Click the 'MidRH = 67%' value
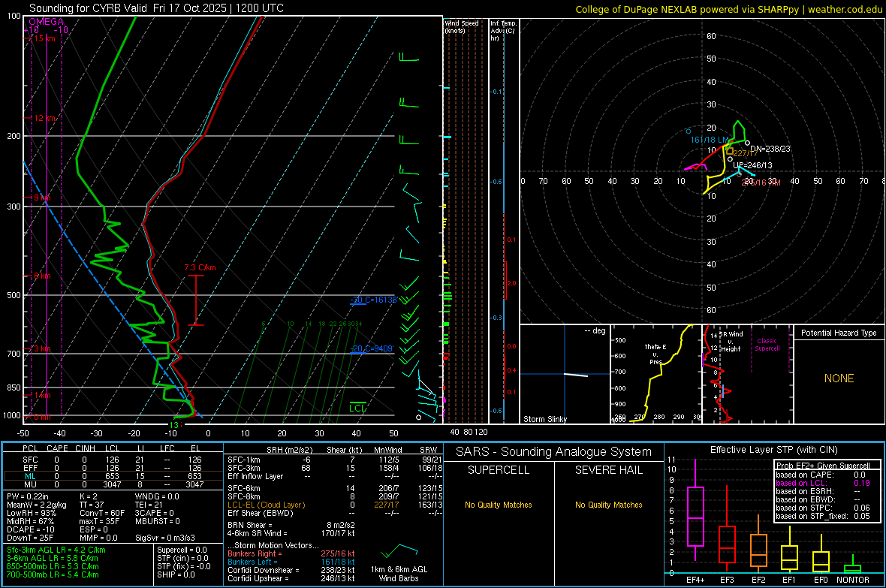The image size is (886, 588). tap(31, 521)
